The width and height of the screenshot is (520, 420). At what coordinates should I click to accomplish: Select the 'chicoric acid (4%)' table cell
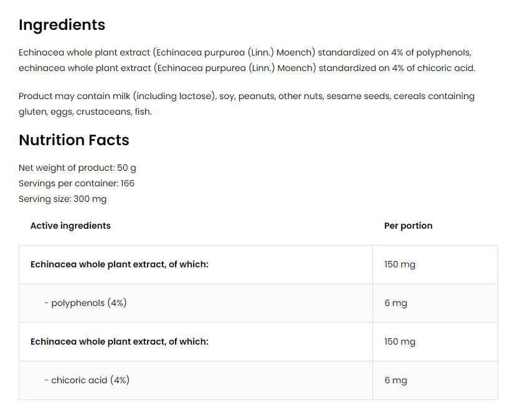pos(87,380)
